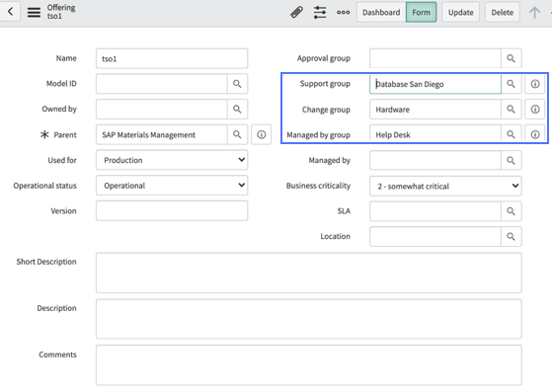553x392 pixels.
Task: Click the Comments text area
Action: pyautogui.click(x=308, y=365)
